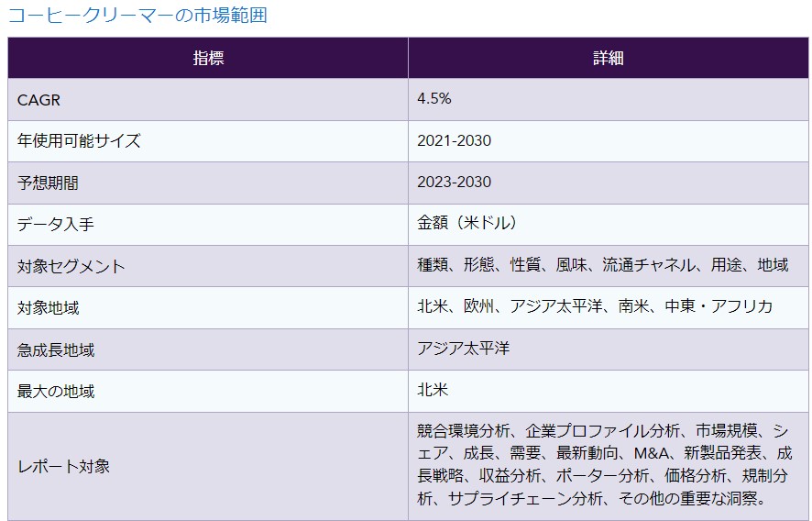Click the データ入手 label
Screen dimensions: 812x521
[55, 224]
